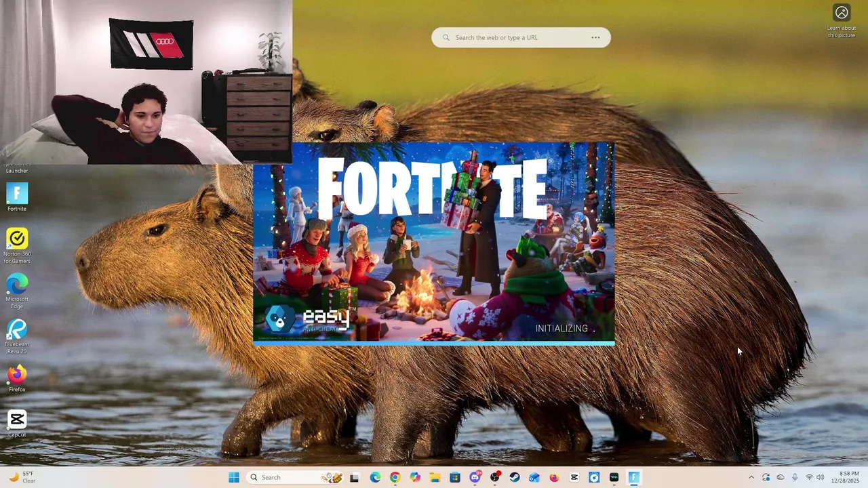The image size is (868, 488).
Task: Open the Microsoft Edge desktop shortcut
Action: [x=17, y=291]
